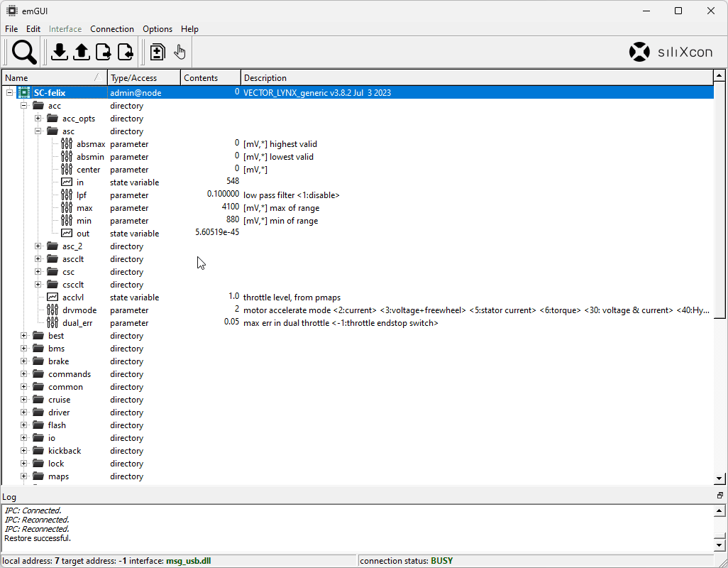Select the lock directory row

pos(358,464)
